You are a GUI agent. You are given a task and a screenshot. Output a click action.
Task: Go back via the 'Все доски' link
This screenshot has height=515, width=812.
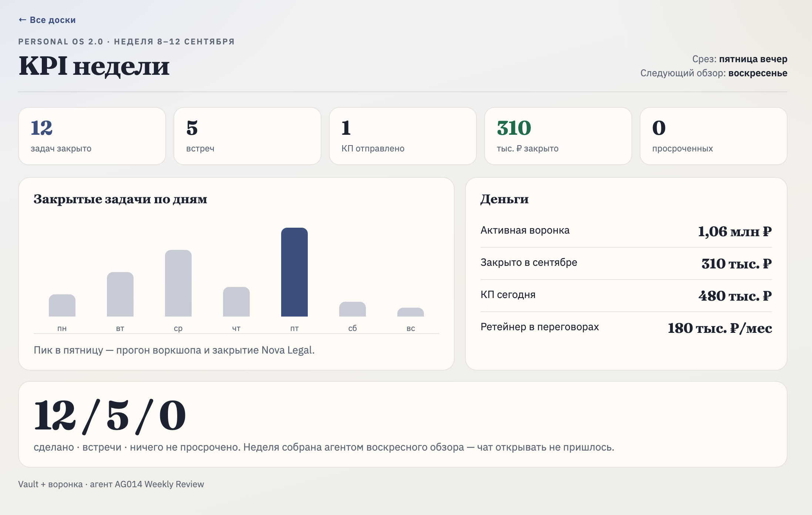47,20
